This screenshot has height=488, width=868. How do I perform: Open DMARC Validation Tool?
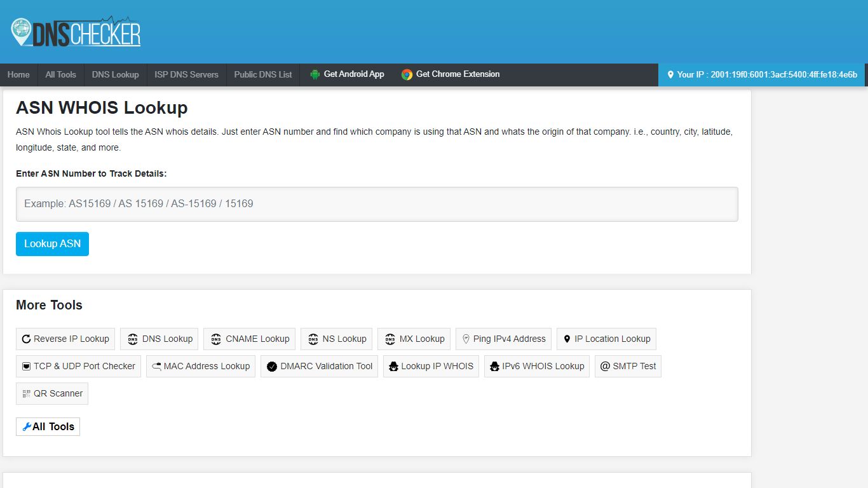tap(320, 367)
